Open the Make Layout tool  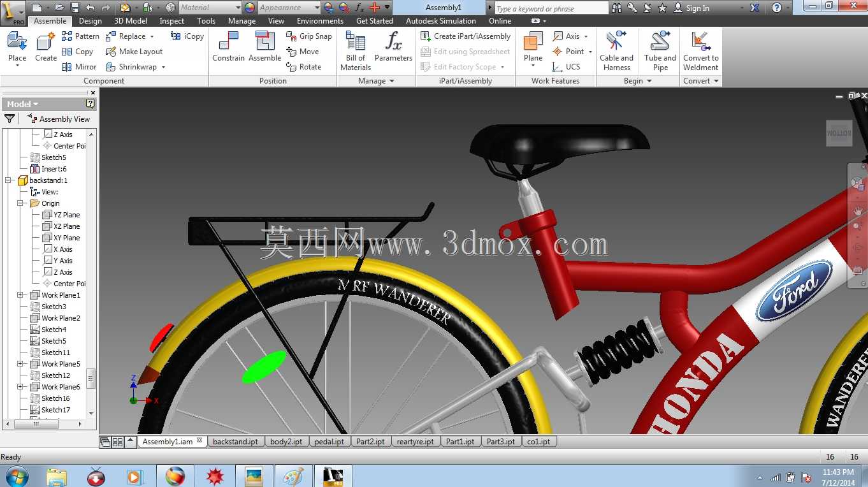(134, 52)
